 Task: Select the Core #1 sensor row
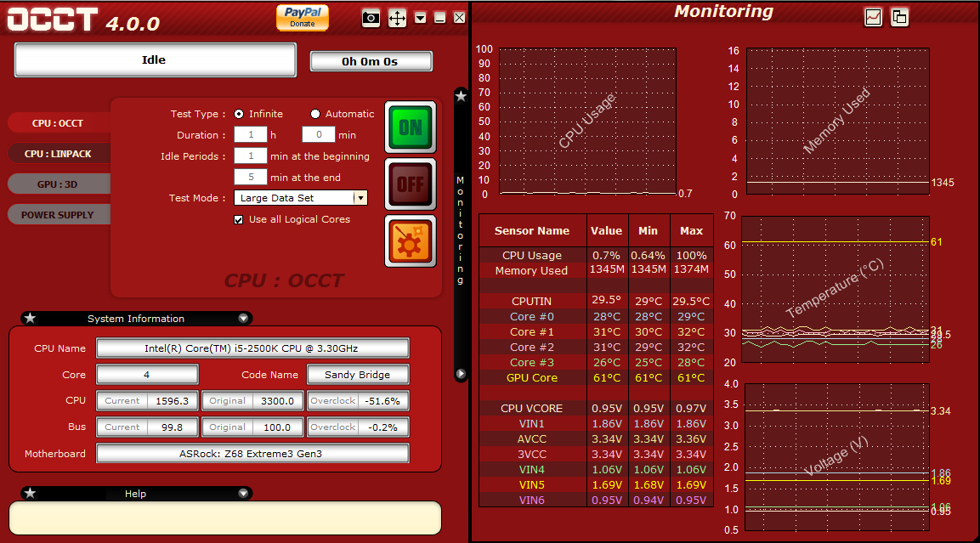(x=596, y=331)
